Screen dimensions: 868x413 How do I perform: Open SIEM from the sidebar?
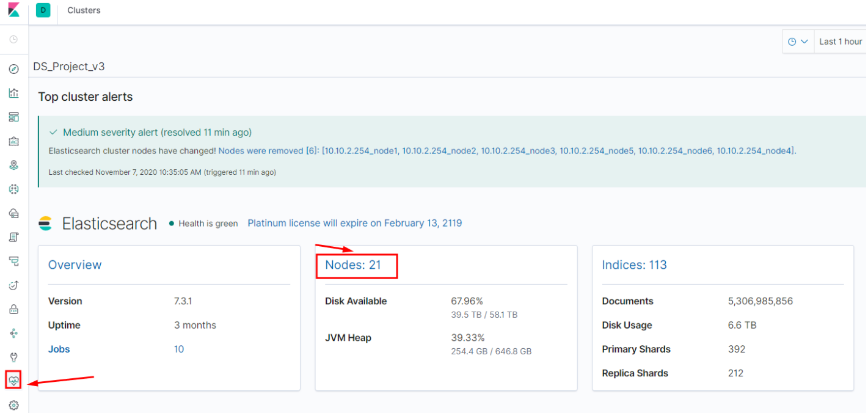[x=13, y=309]
